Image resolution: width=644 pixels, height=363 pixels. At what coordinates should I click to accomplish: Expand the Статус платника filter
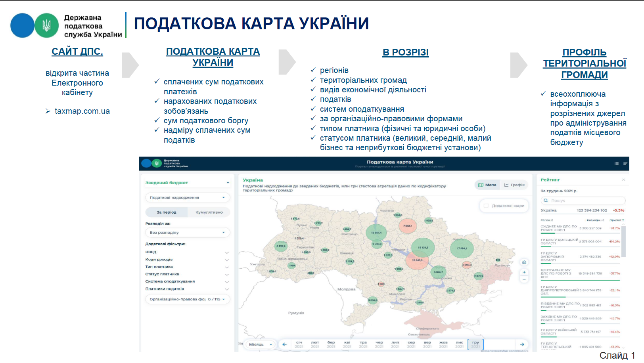[x=187, y=274]
